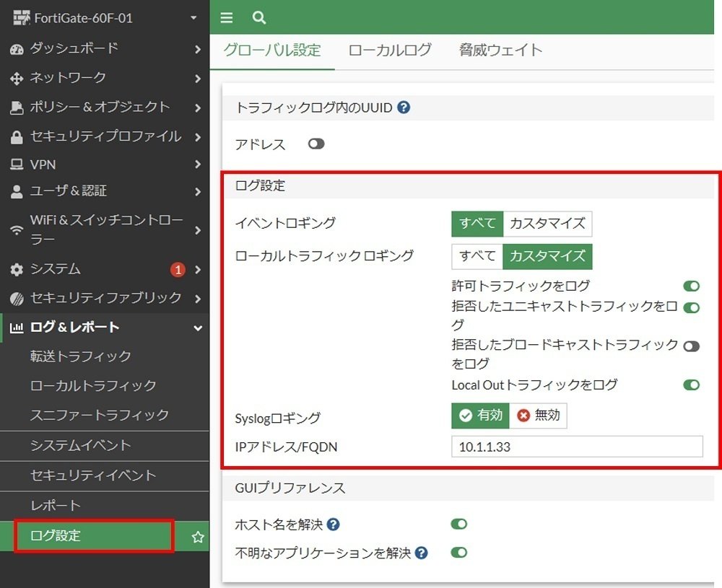
Task: Open the Dashboard (ダッシュボード) sidebar icon
Action: 17,49
